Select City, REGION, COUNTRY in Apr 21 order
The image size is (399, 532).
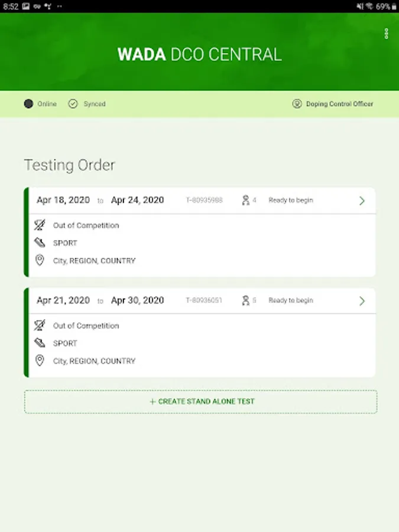(x=94, y=361)
